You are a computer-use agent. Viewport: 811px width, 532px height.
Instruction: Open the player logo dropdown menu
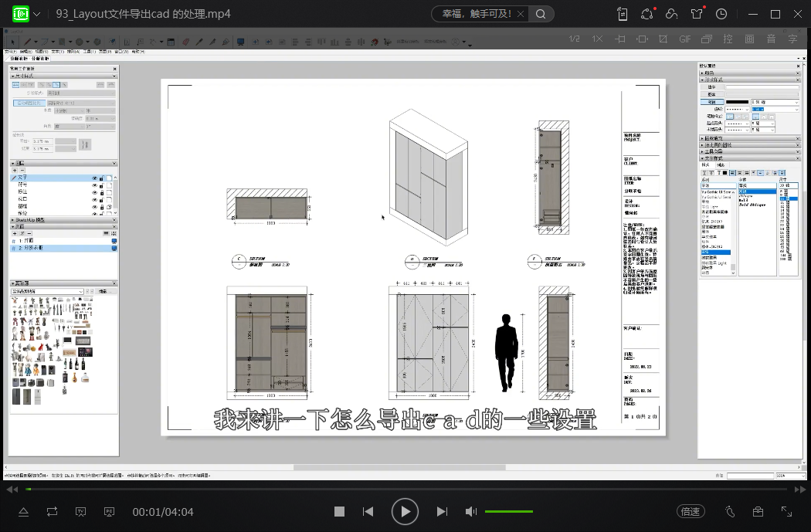tap(36, 14)
